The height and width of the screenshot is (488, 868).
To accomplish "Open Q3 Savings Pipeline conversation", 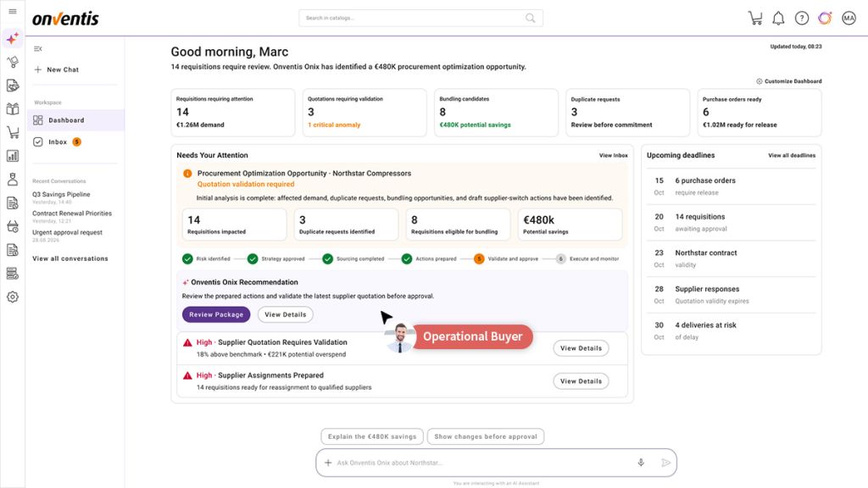I will [x=61, y=195].
